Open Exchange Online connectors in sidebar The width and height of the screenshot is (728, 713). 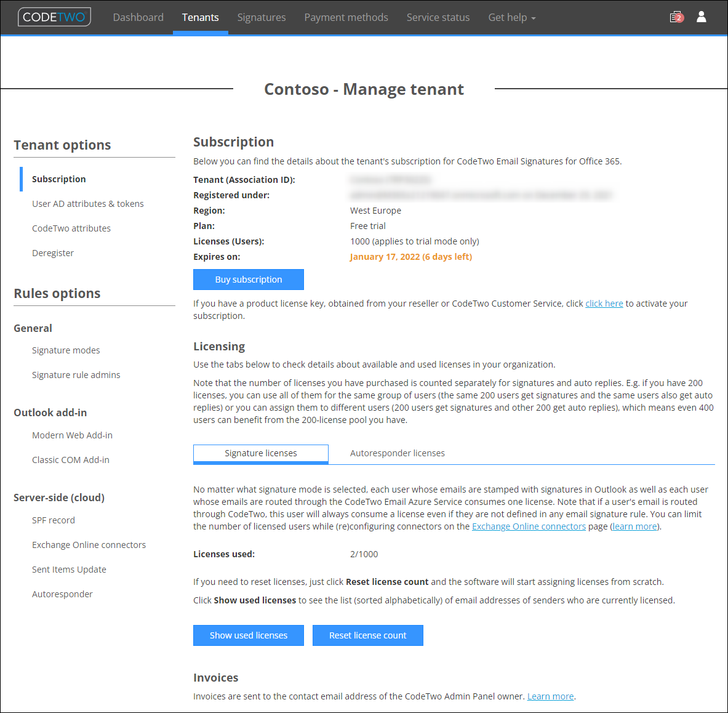pos(89,545)
